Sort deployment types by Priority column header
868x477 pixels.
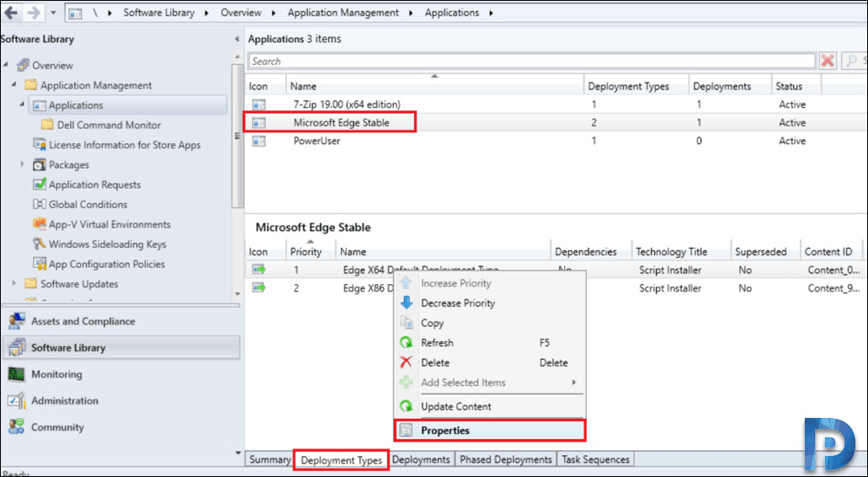pos(311,251)
